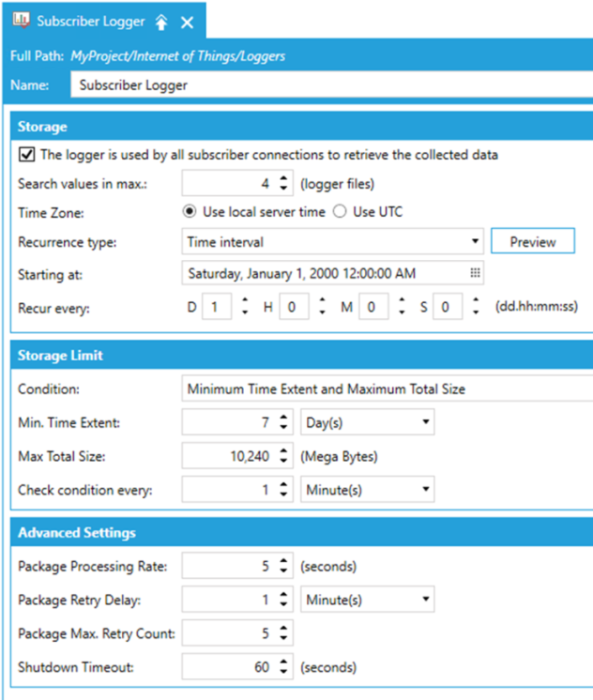Viewport: 593px width, 700px height.
Task: Toggle the logger used by all subscriber connections checkbox
Action: [x=27, y=155]
